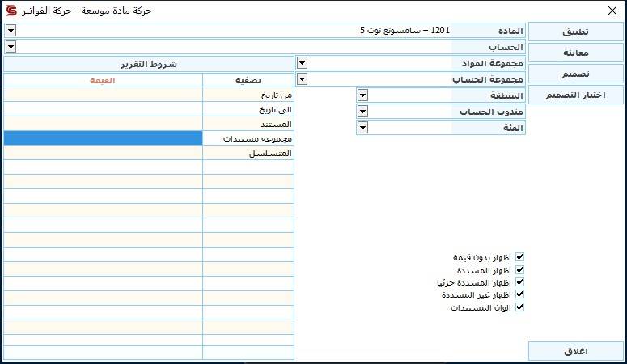
Task: Click the شروط التقرير header
Action: coord(149,64)
